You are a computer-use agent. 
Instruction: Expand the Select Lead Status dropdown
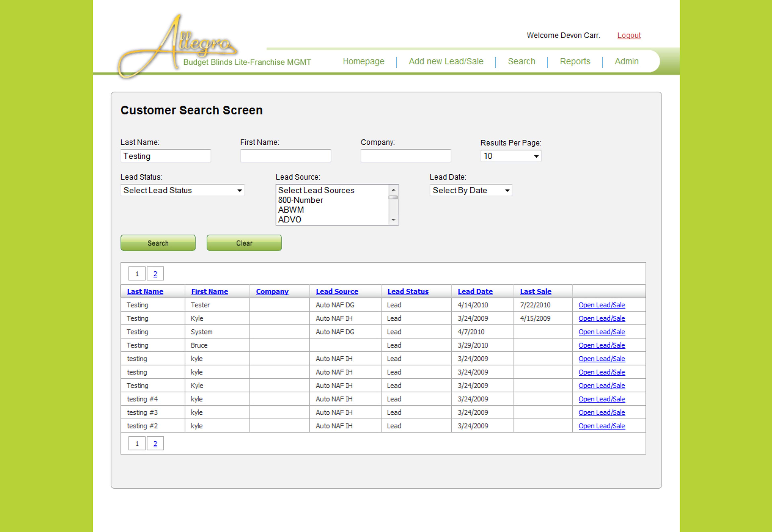pyautogui.click(x=182, y=190)
